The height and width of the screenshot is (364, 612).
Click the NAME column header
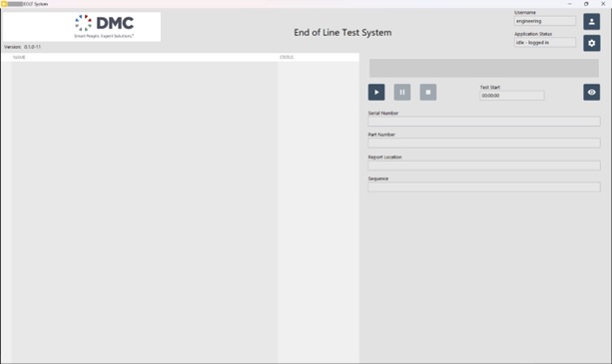click(x=19, y=57)
